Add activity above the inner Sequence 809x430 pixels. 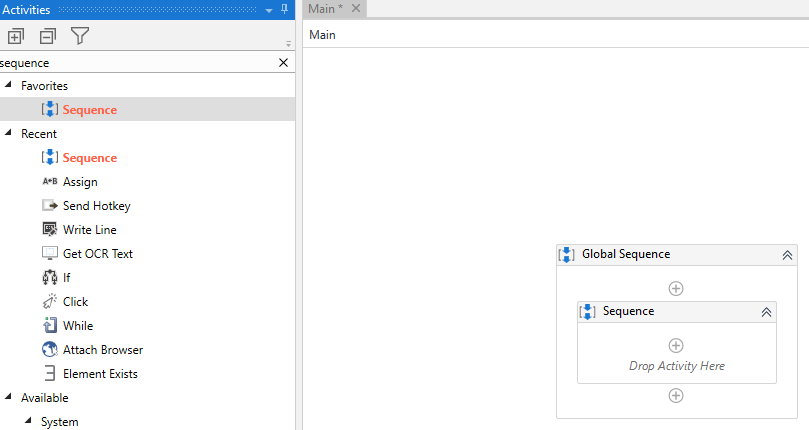676,288
